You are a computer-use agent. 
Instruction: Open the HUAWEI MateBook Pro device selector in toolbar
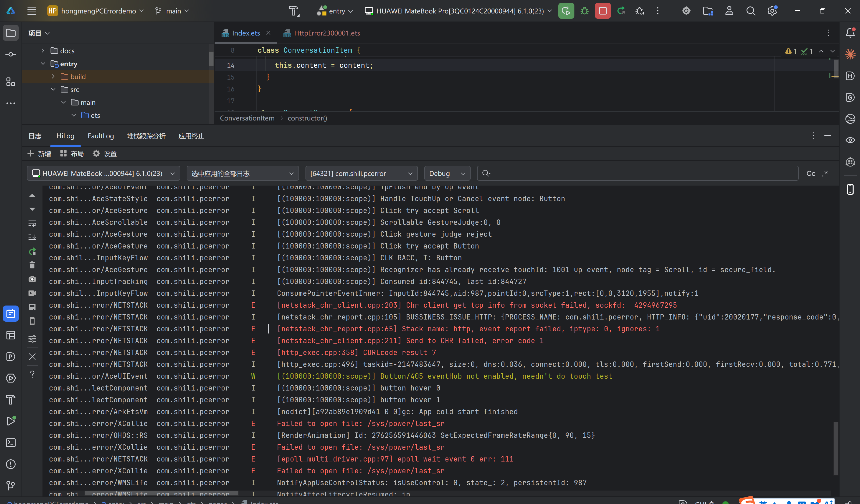[458, 11]
